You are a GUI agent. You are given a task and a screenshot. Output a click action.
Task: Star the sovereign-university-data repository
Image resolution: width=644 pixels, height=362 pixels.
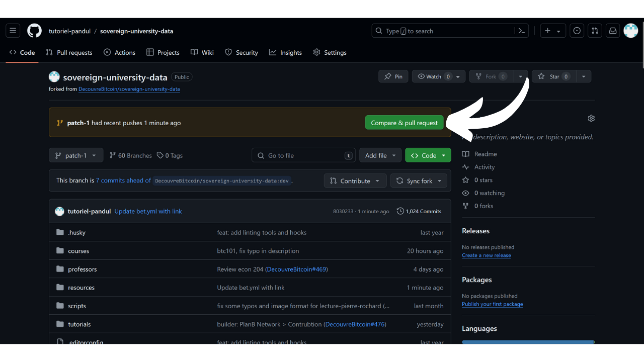[553, 76]
